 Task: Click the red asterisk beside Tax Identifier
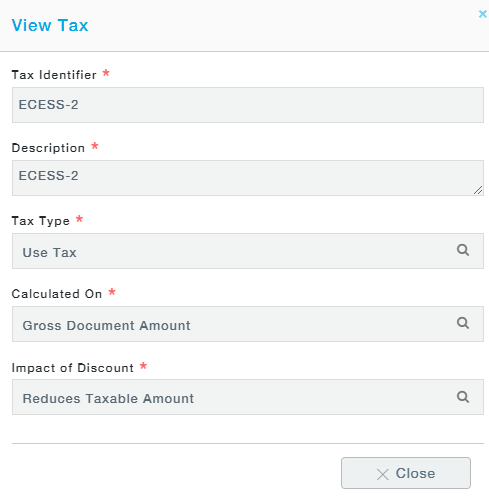(106, 73)
